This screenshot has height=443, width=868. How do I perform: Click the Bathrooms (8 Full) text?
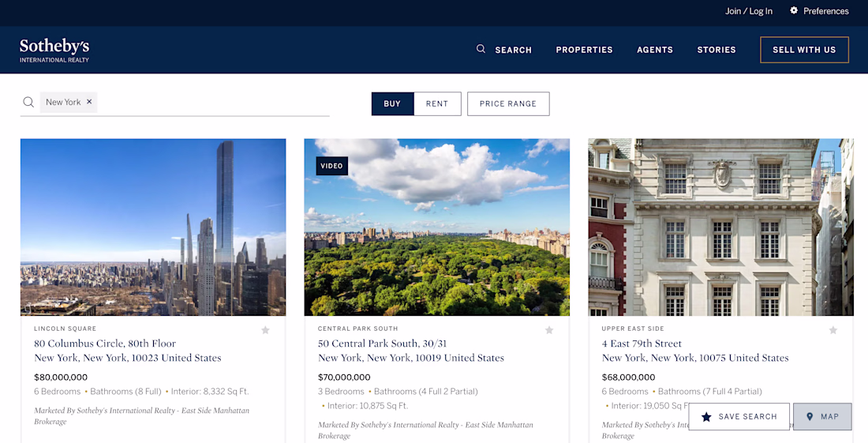pos(125,392)
